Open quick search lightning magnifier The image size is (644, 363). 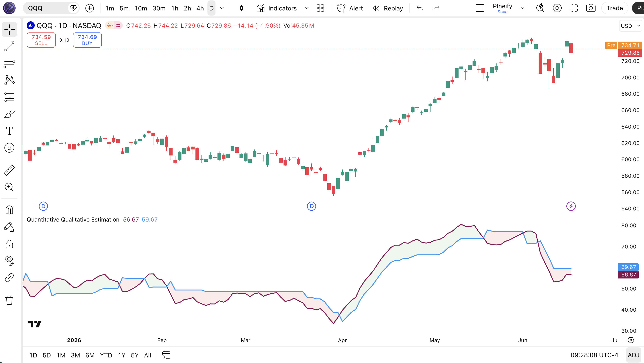[540, 8]
